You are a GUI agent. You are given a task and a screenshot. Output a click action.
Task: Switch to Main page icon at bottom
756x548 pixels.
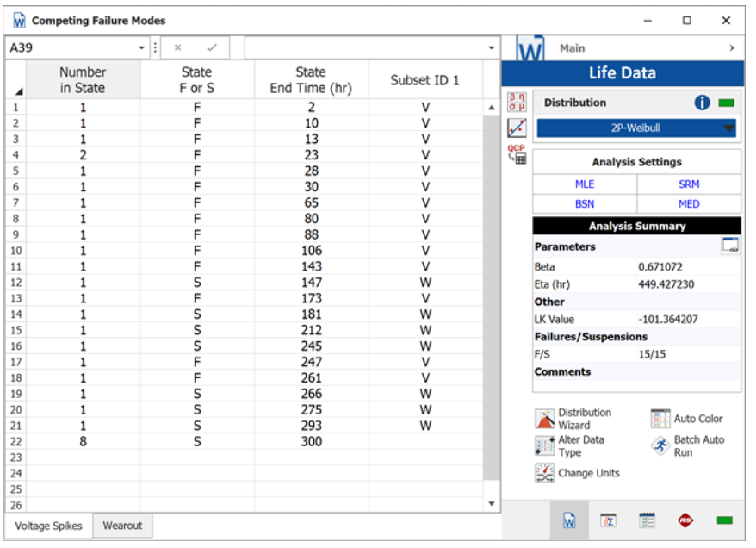point(569,520)
